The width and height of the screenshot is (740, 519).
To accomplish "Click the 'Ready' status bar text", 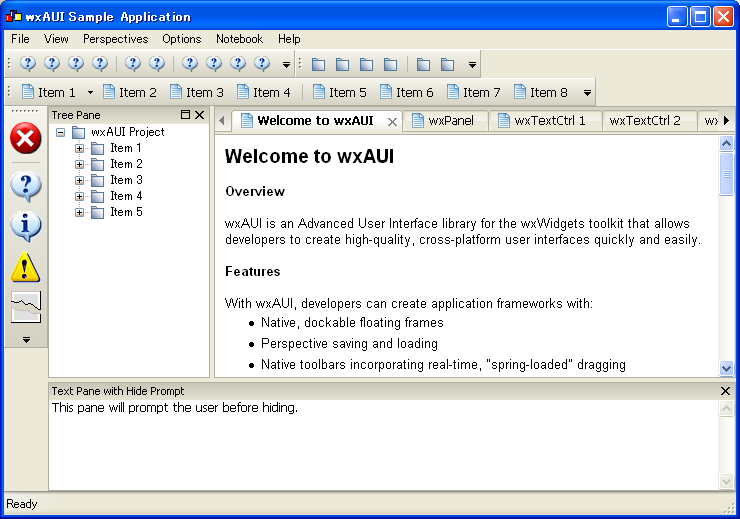I will tap(22, 504).
